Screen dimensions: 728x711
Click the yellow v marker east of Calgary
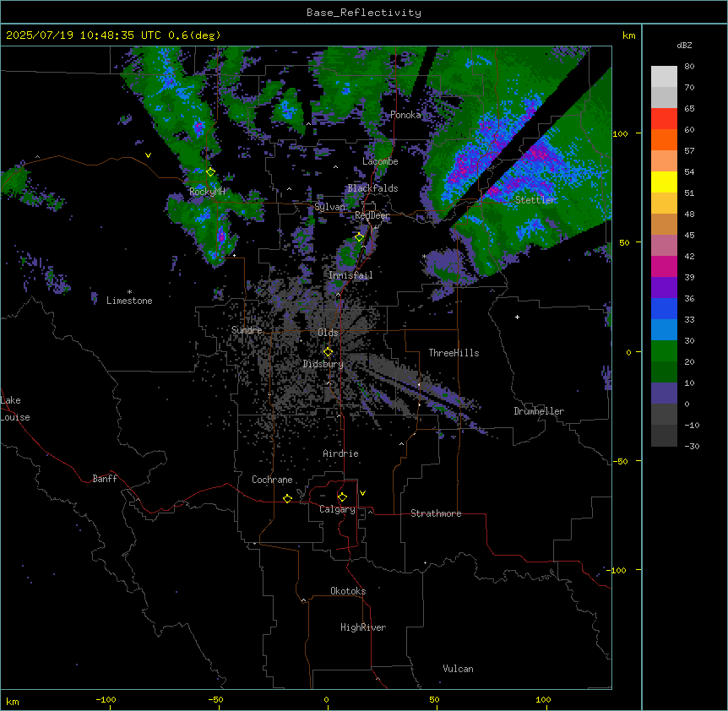click(362, 493)
